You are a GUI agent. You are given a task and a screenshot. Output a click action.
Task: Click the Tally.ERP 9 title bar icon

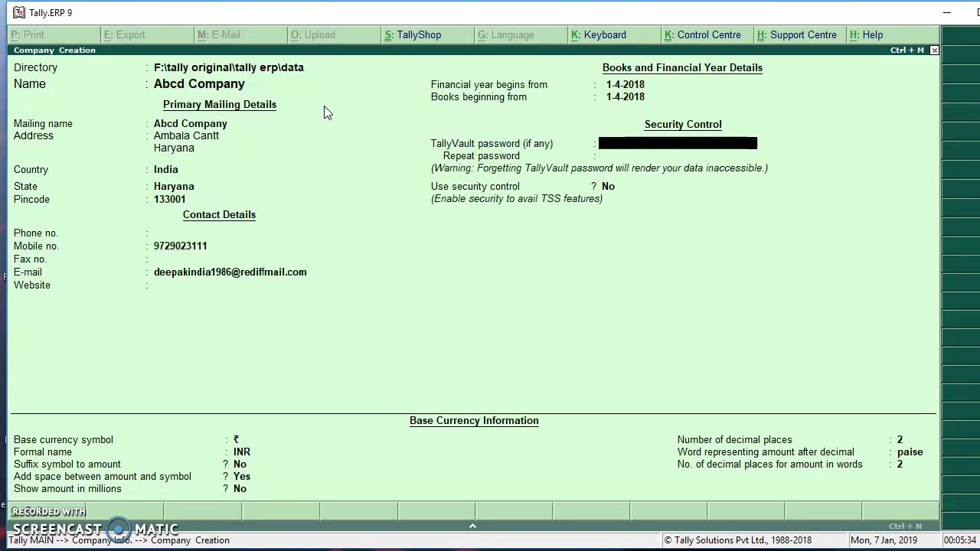pyautogui.click(x=19, y=12)
